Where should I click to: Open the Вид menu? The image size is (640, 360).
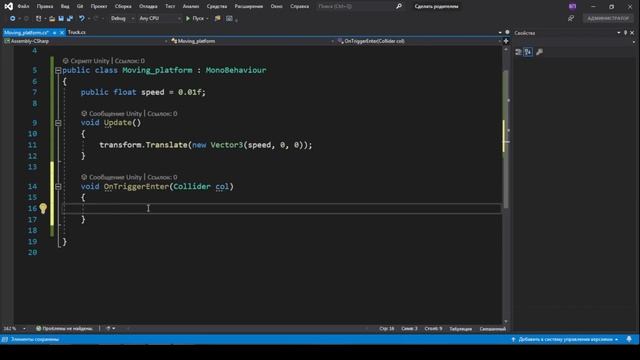click(x=65, y=7)
